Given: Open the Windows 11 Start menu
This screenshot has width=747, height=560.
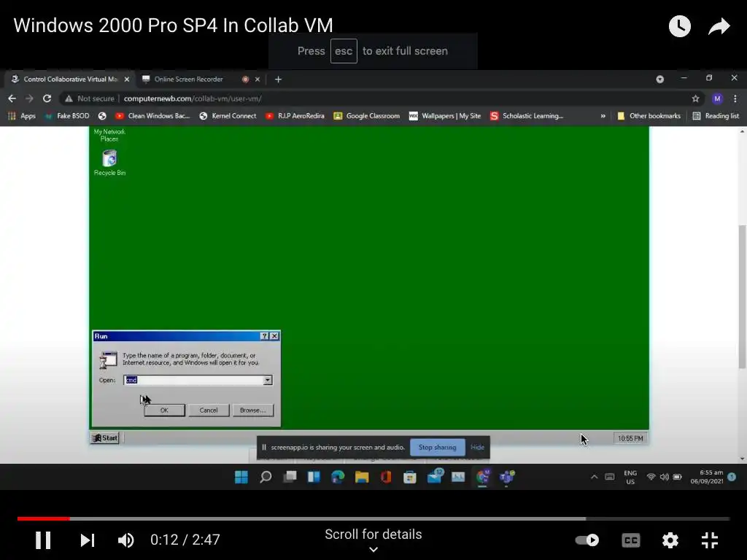Looking at the screenshot, I should pyautogui.click(x=241, y=477).
